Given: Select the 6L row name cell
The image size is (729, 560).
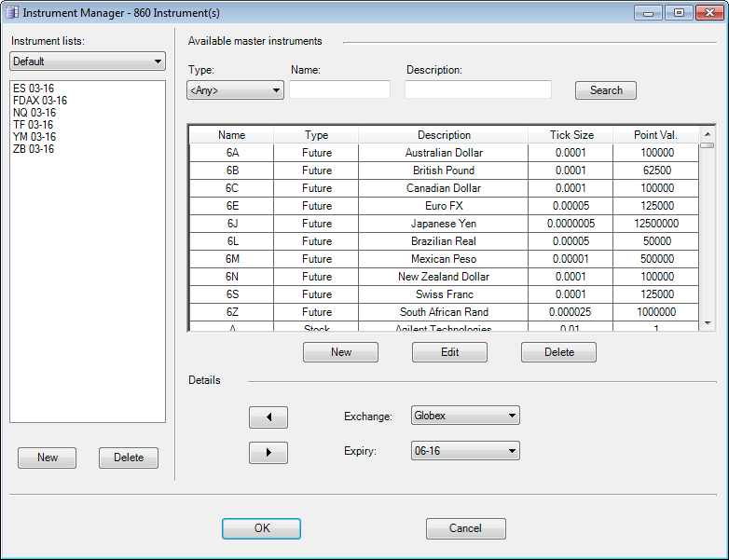Looking at the screenshot, I should (232, 241).
